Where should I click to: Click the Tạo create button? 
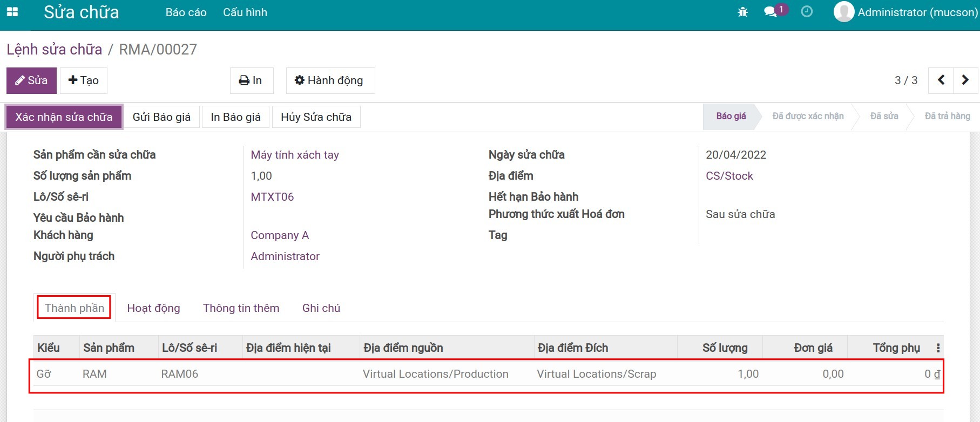pyautogui.click(x=83, y=80)
